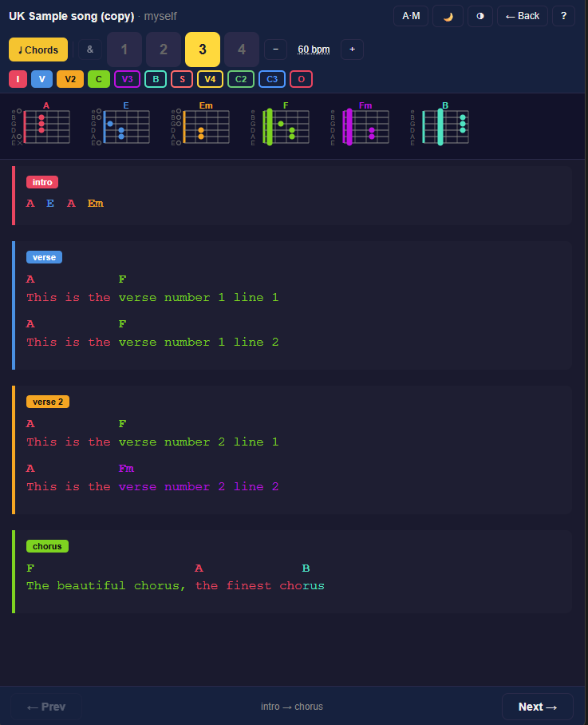Click the B chord in chorus
Image resolution: width=588 pixels, height=725 pixels.
tap(306, 569)
